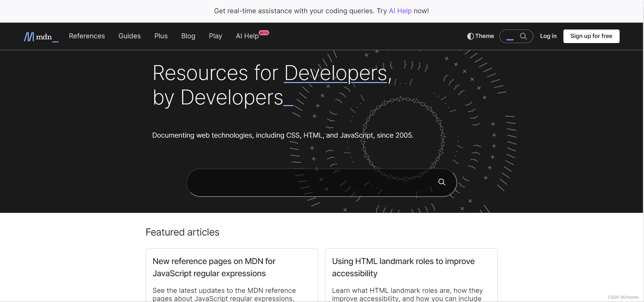Expand the Guides menu
This screenshot has width=644, height=302.
pos(129,36)
